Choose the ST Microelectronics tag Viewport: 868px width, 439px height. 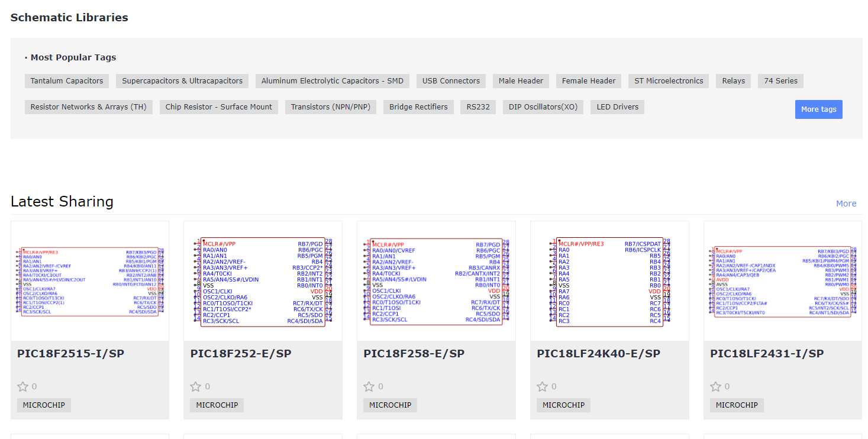tap(669, 81)
